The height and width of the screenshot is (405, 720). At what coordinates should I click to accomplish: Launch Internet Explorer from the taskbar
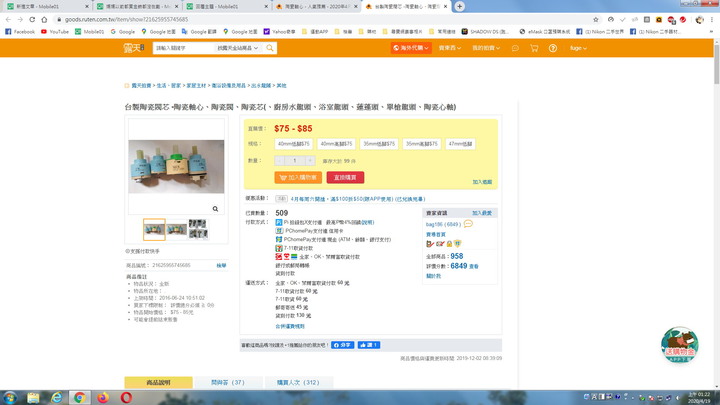tap(56, 398)
